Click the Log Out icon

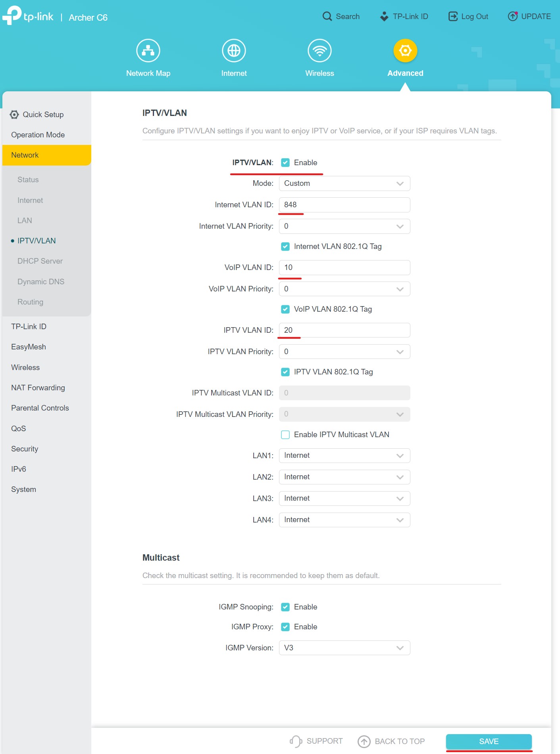pos(453,16)
